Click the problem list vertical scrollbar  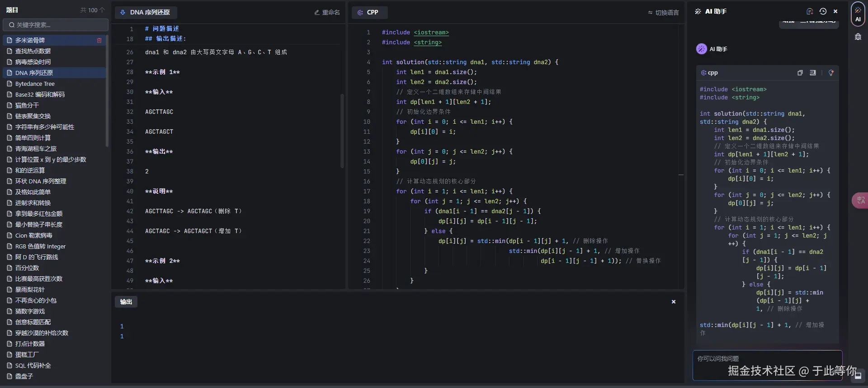(x=107, y=90)
